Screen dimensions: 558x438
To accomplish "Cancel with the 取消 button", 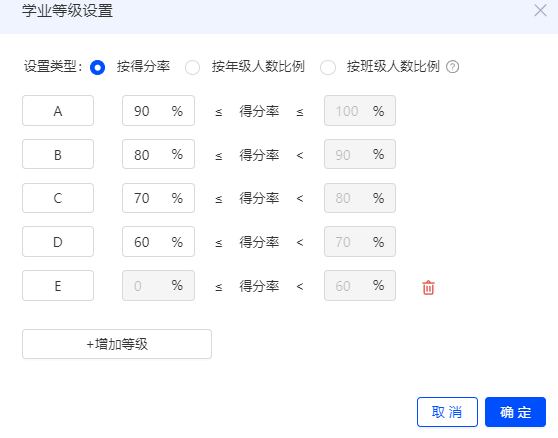I will coord(447,412).
